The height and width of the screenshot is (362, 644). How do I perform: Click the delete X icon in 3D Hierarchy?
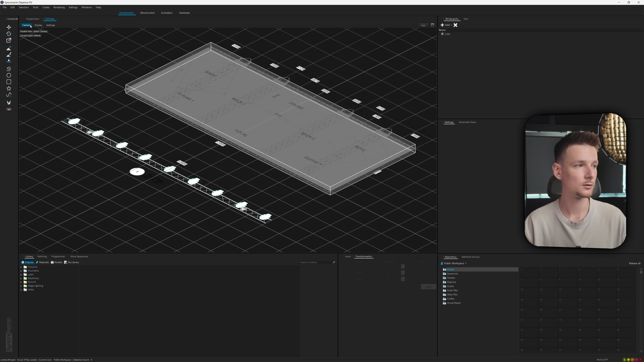(x=455, y=25)
